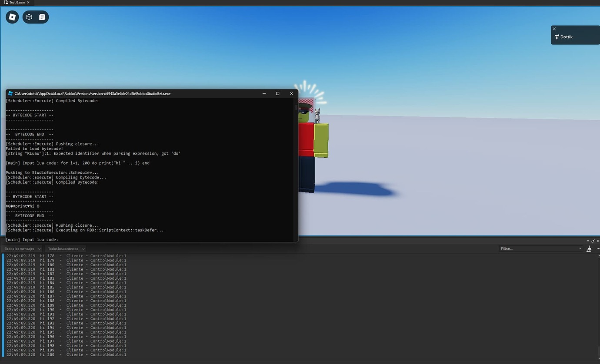Select the controller icon in the top pill
Viewport: 600px width, 364px height.
coord(28,17)
